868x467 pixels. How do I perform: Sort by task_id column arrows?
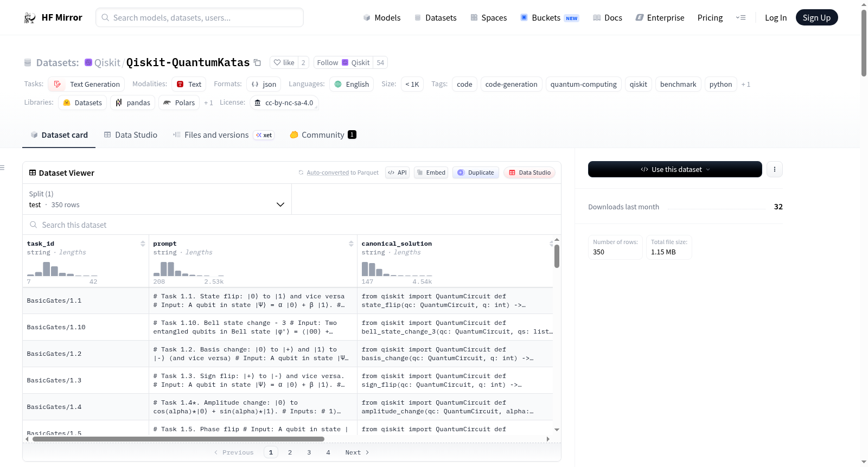pyautogui.click(x=143, y=244)
